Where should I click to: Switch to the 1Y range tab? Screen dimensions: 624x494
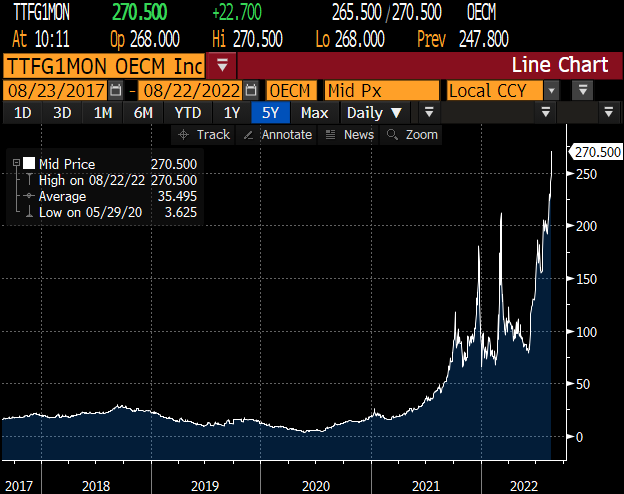tap(232, 113)
